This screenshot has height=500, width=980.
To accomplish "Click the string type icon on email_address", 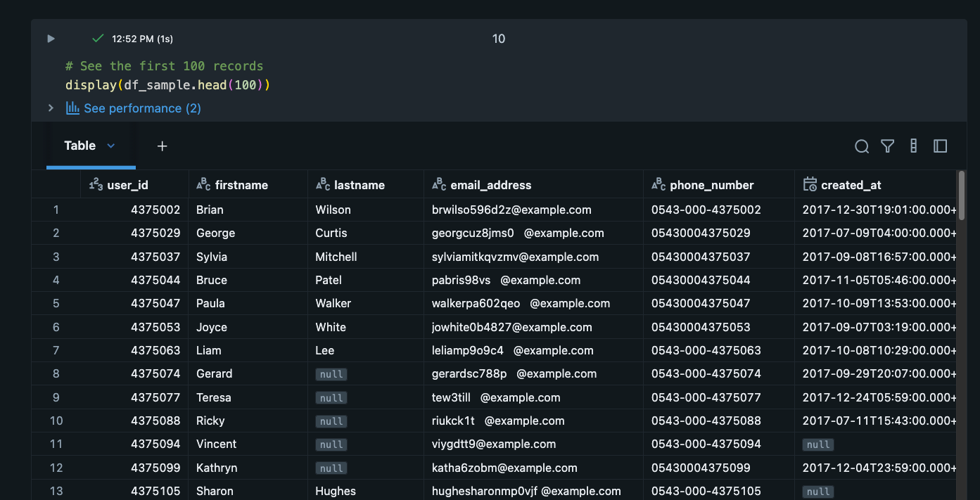I will 439,185.
